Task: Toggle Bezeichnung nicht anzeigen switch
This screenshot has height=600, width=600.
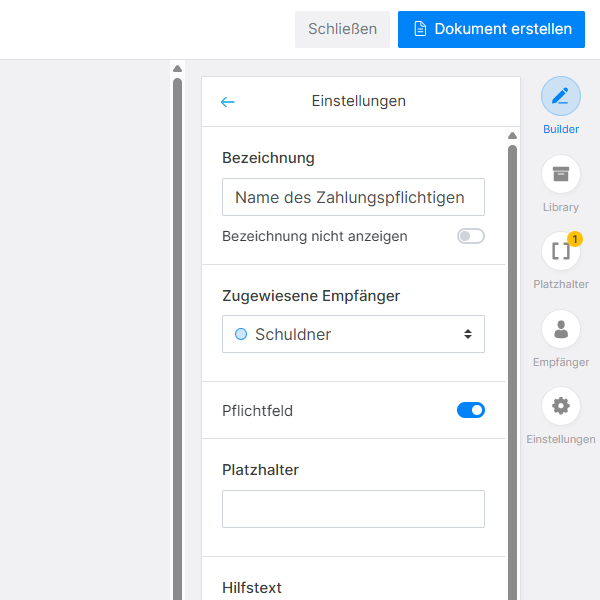Action: [x=471, y=236]
